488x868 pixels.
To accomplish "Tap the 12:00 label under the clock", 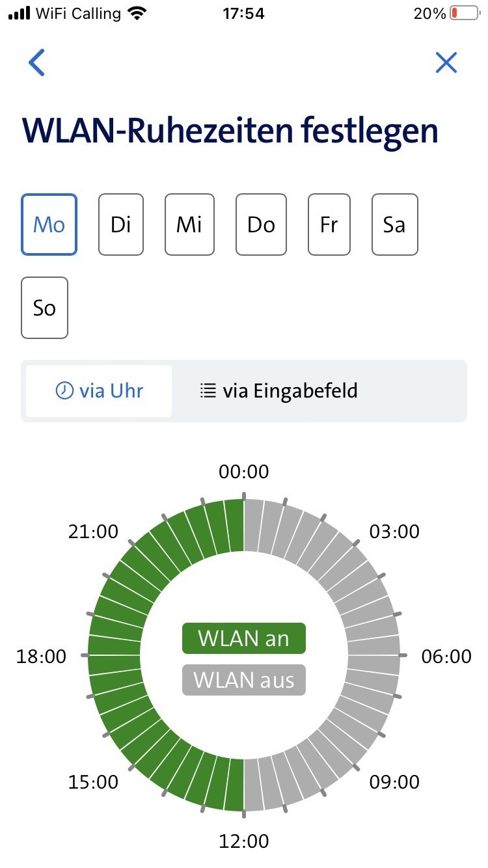I will [244, 841].
